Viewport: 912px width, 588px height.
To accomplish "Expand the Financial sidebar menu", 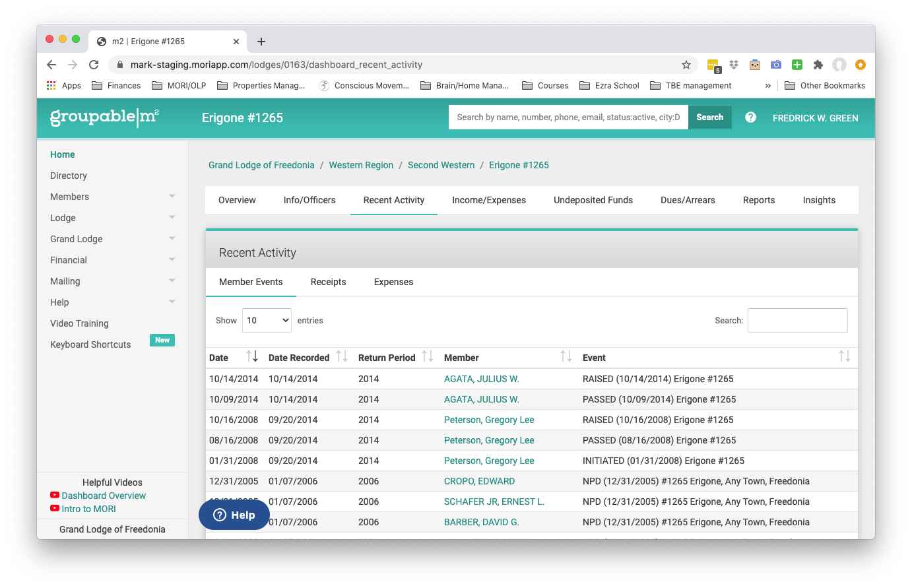I will [113, 260].
